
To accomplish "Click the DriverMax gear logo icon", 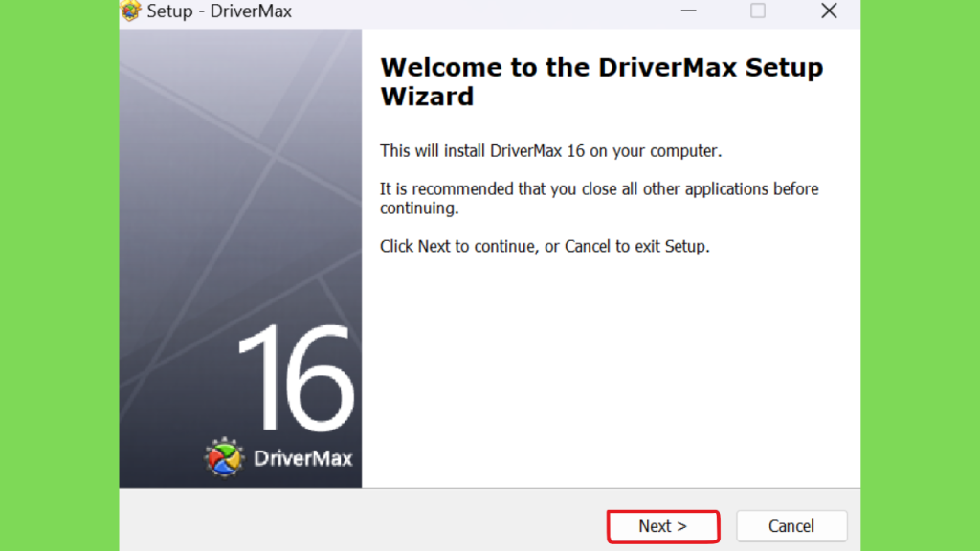I will tap(225, 457).
